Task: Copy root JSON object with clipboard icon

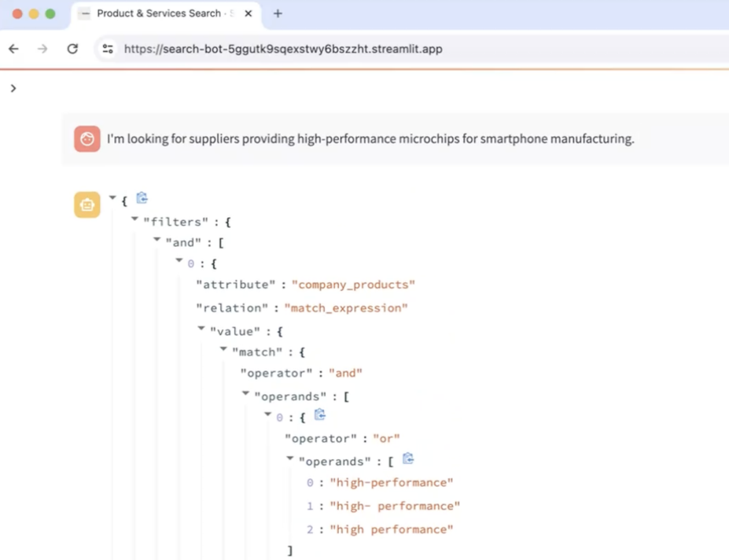Action: click(142, 198)
